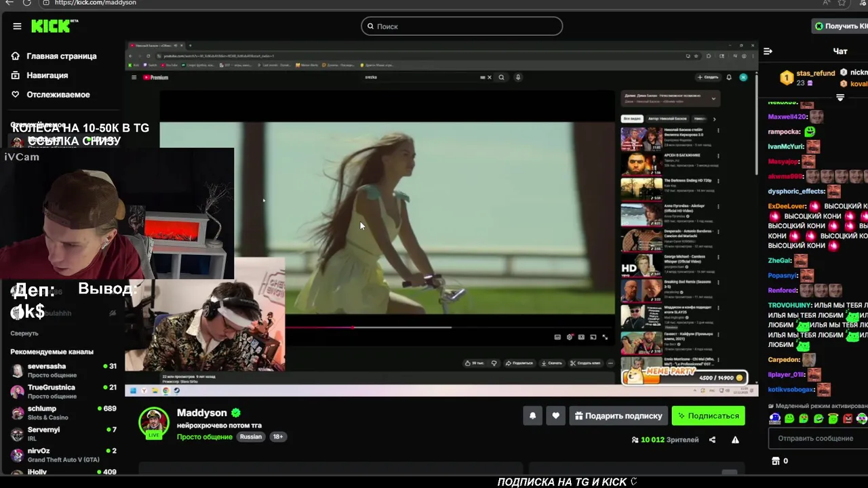This screenshot has height=488, width=868.
Task: Click the KICK beta logo
Action: click(x=55, y=26)
